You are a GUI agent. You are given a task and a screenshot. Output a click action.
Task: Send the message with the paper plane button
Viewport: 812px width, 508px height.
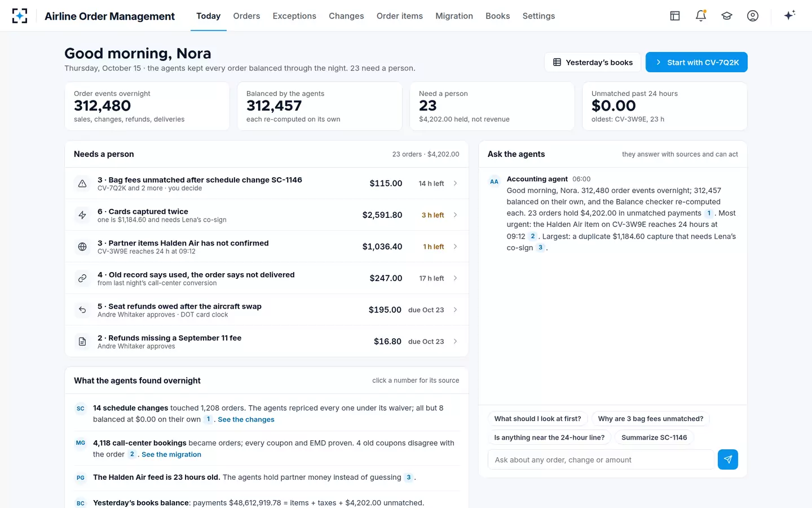pos(728,459)
